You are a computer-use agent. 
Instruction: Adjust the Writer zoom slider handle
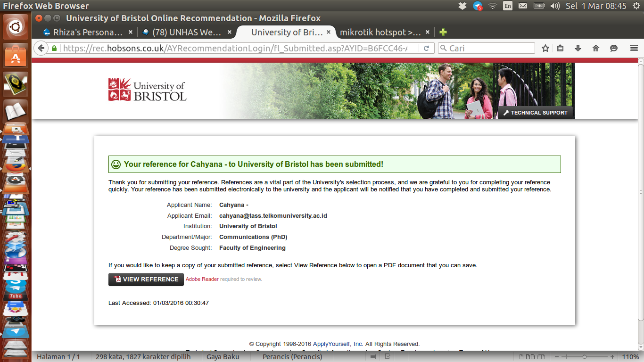pyautogui.click(x=585, y=357)
